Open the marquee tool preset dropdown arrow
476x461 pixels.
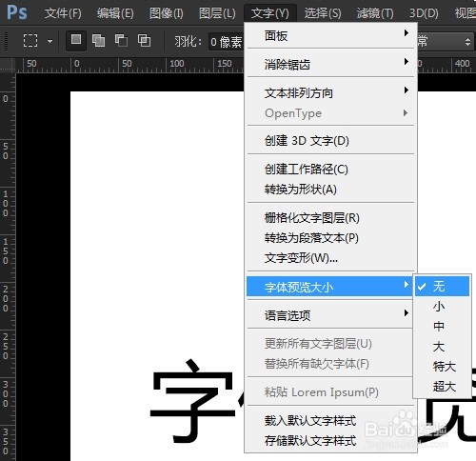coord(50,41)
